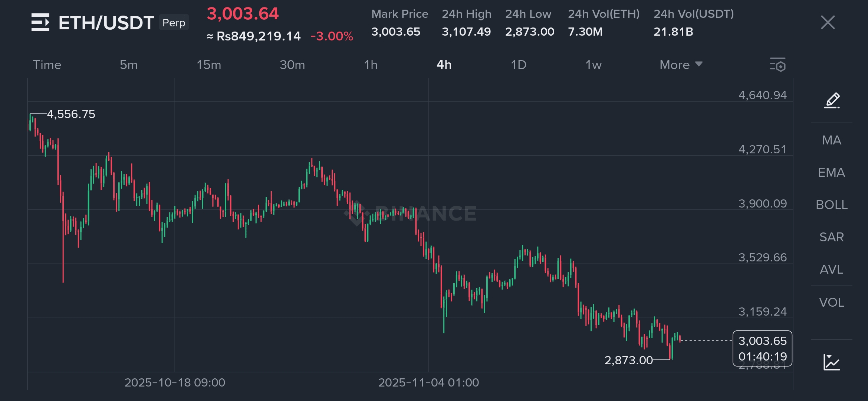Enable the BOLL indicator

point(831,205)
